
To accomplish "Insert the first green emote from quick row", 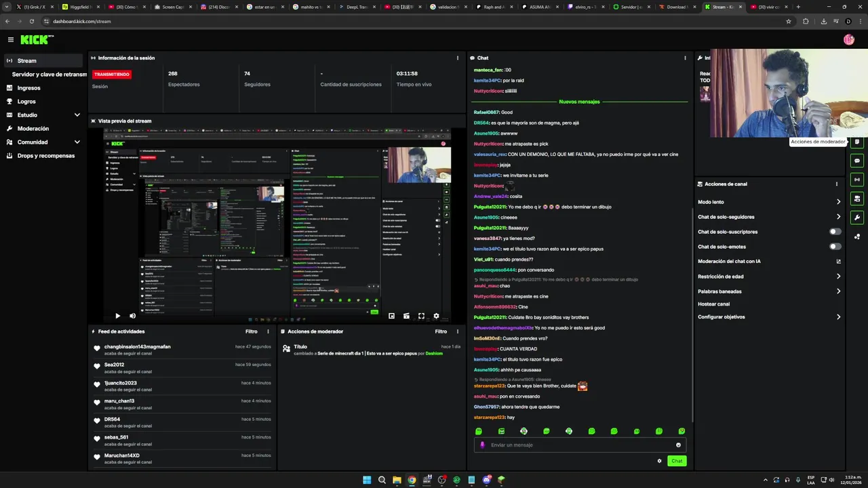I will tap(479, 431).
